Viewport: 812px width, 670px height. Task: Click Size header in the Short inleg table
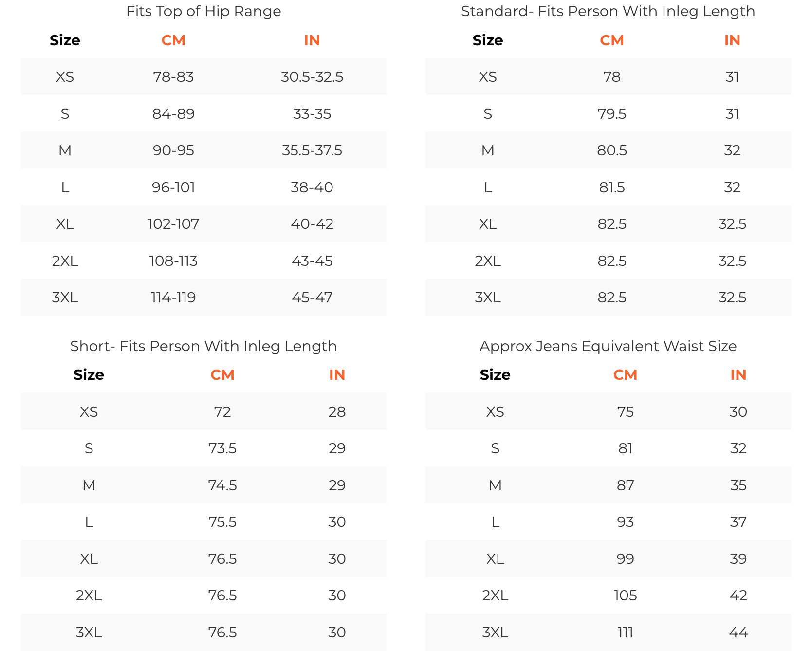(89, 375)
